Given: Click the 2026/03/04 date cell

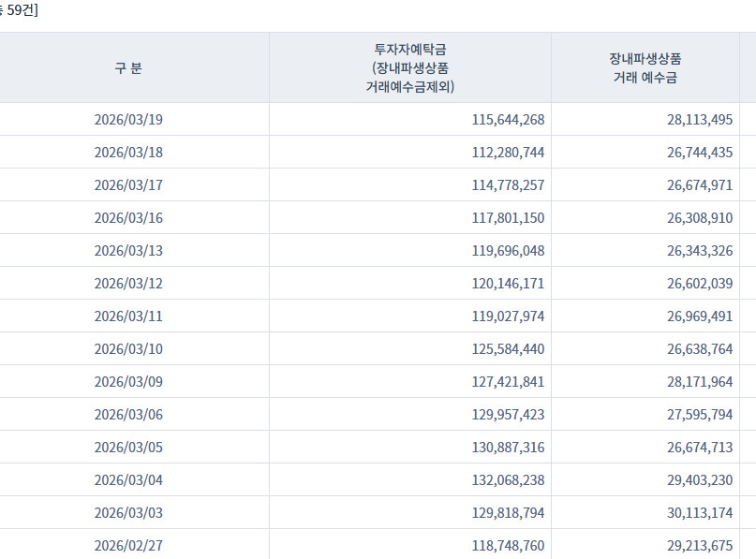Looking at the screenshot, I should (128, 480).
